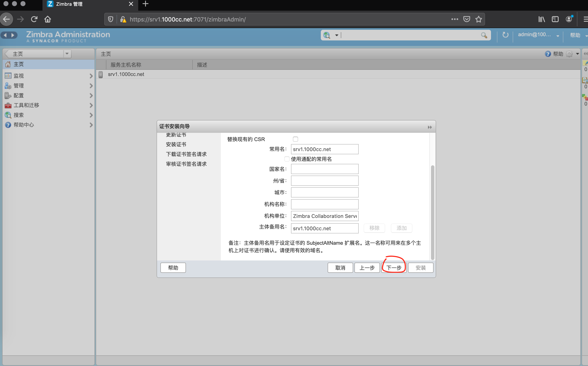Click the 搜索 globe icon
This screenshot has height=366, width=588.
[x=8, y=115]
